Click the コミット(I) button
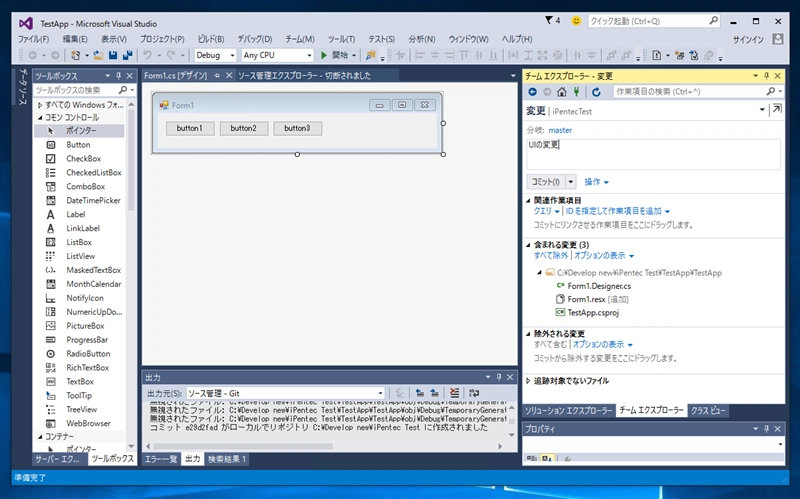This screenshot has width=800, height=499. coord(546,182)
